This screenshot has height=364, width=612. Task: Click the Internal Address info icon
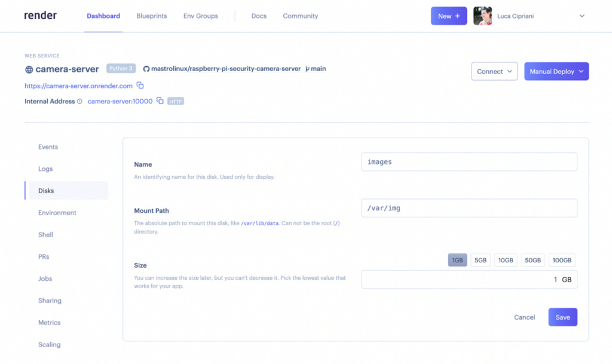tap(79, 101)
